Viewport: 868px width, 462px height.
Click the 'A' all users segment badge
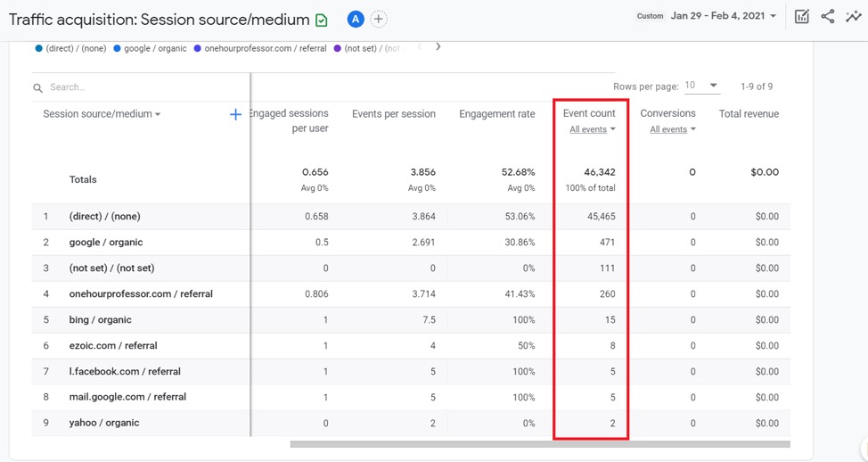356,19
